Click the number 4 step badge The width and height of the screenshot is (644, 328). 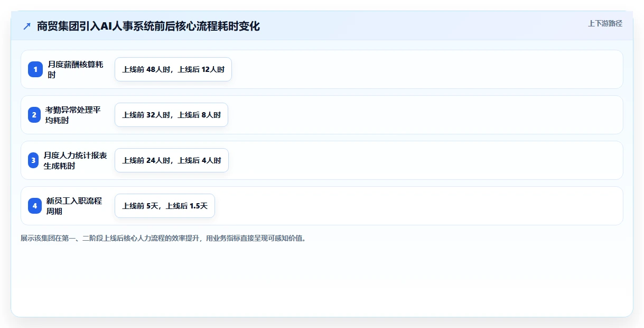pyautogui.click(x=35, y=206)
